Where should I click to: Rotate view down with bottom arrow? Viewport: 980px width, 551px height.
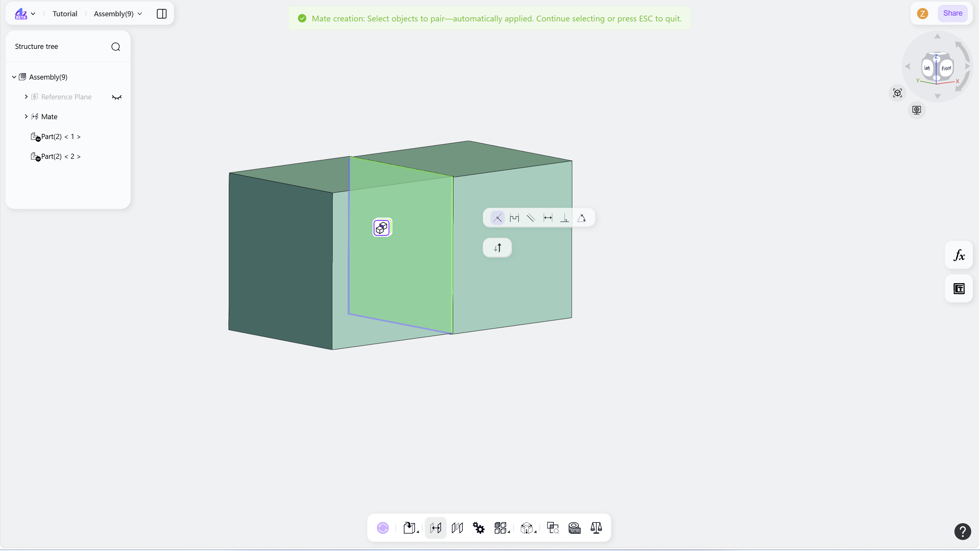pyautogui.click(x=938, y=96)
